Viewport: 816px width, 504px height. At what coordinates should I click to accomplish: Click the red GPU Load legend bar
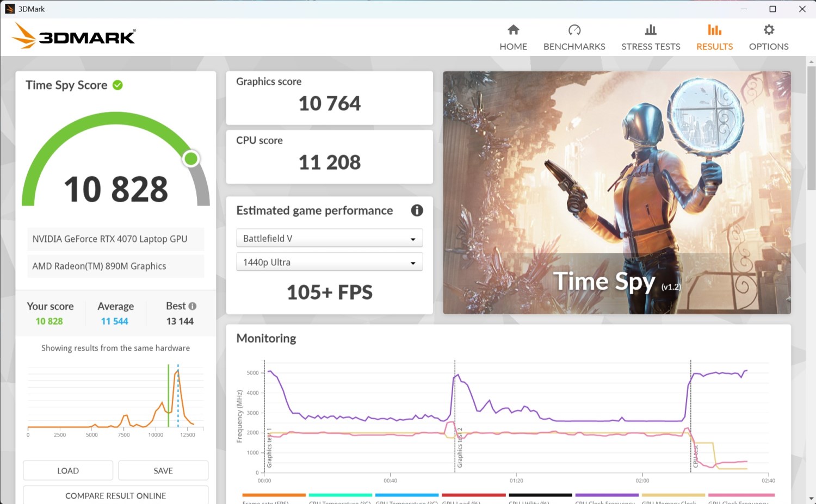click(x=473, y=495)
